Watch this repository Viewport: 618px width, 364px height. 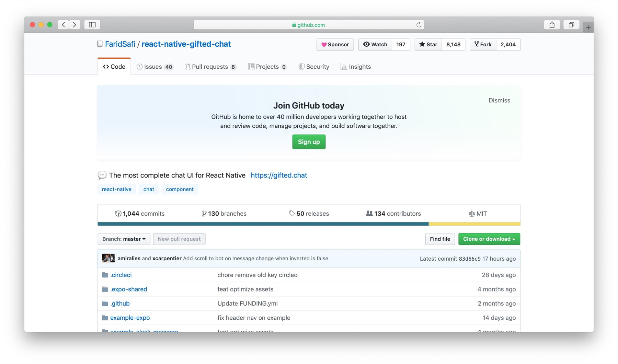(x=375, y=44)
